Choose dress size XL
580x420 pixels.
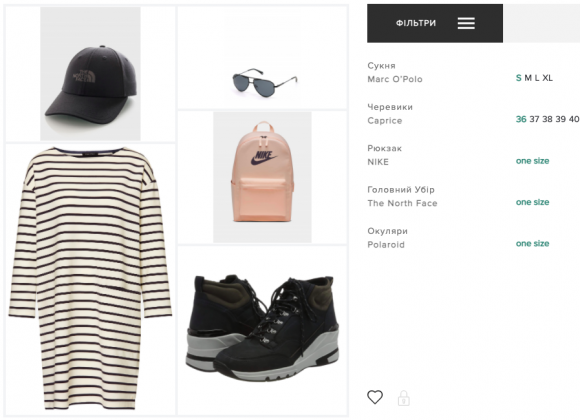tap(547, 78)
